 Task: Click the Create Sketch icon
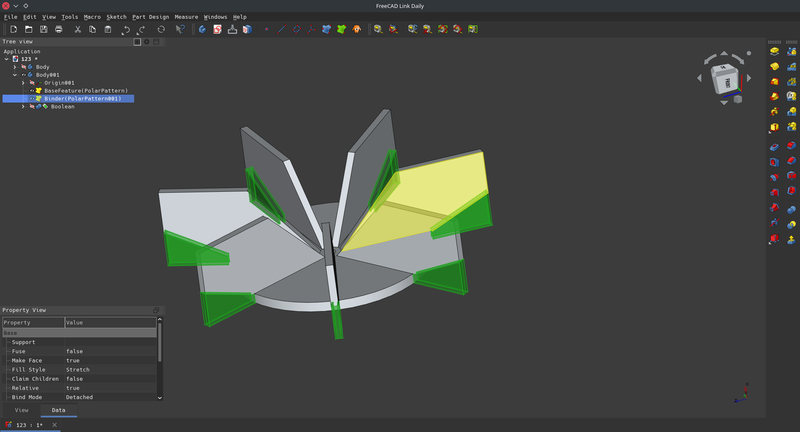217,29
